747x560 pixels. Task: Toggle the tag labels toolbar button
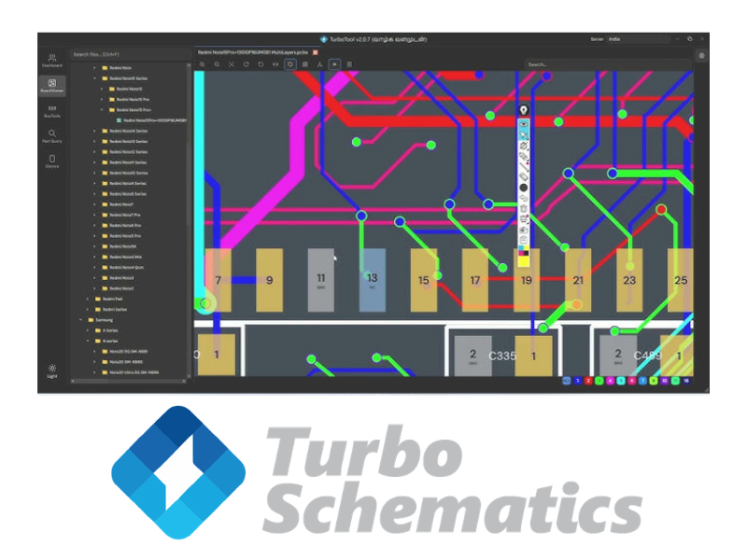290,64
